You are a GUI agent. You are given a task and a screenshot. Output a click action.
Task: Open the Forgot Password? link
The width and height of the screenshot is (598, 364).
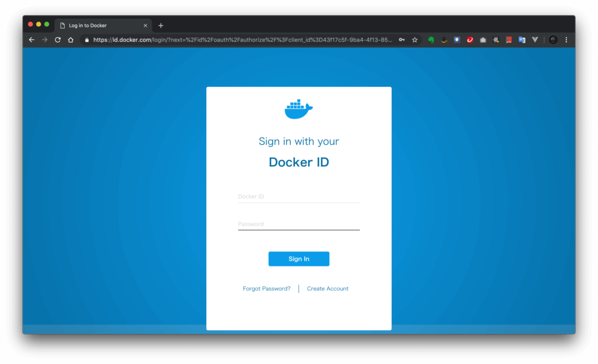click(266, 289)
